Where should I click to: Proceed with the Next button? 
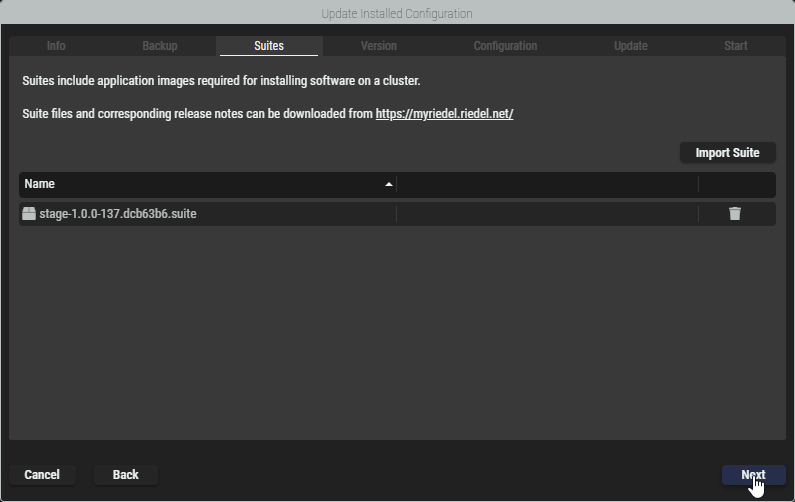(753, 475)
